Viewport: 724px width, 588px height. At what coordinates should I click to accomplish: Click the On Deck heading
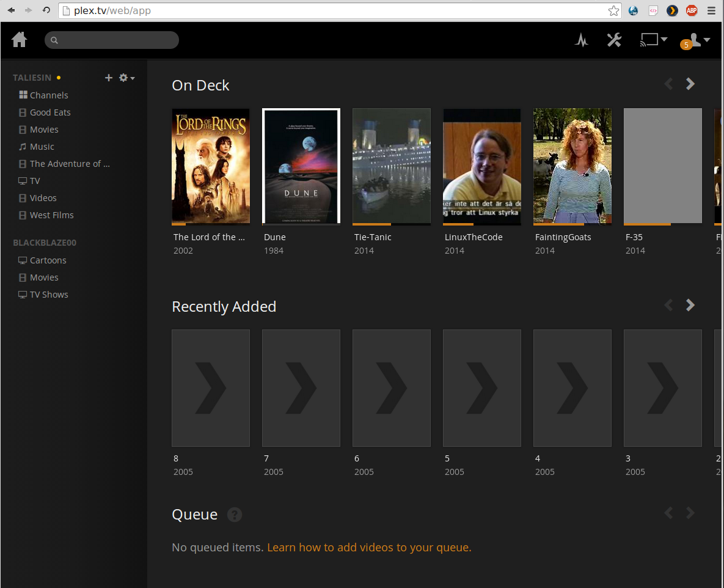200,85
